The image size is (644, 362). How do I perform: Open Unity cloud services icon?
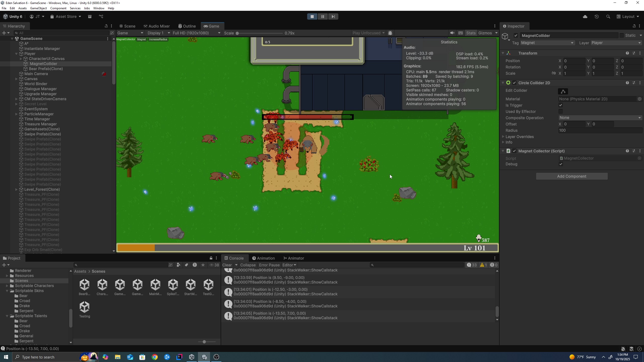pos(585,17)
